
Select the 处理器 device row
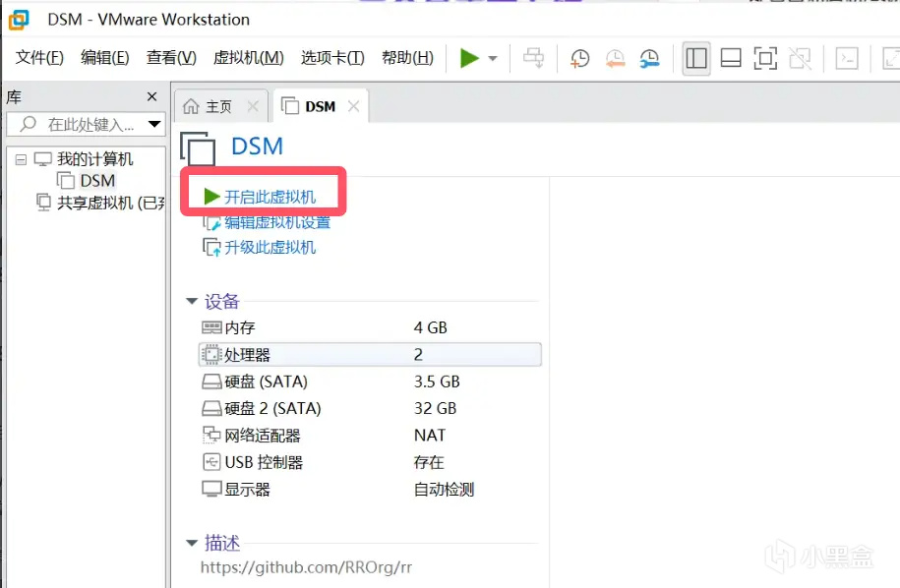coord(370,355)
